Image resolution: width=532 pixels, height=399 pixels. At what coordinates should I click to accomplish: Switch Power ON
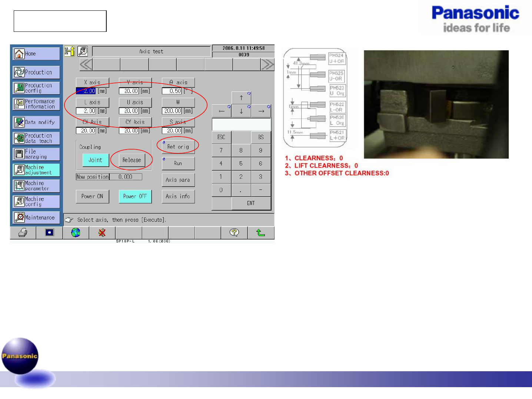92,197
